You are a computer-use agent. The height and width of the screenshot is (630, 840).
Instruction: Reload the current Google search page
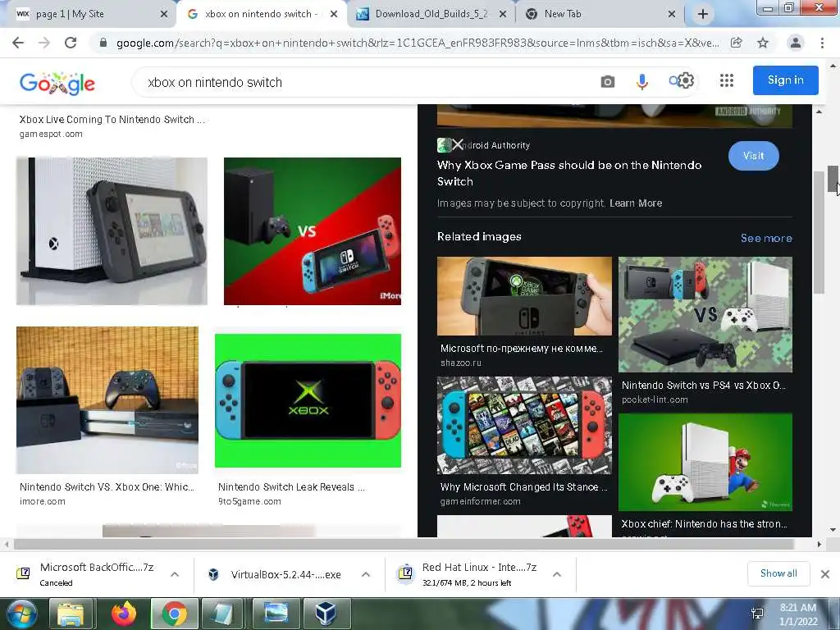(71, 43)
